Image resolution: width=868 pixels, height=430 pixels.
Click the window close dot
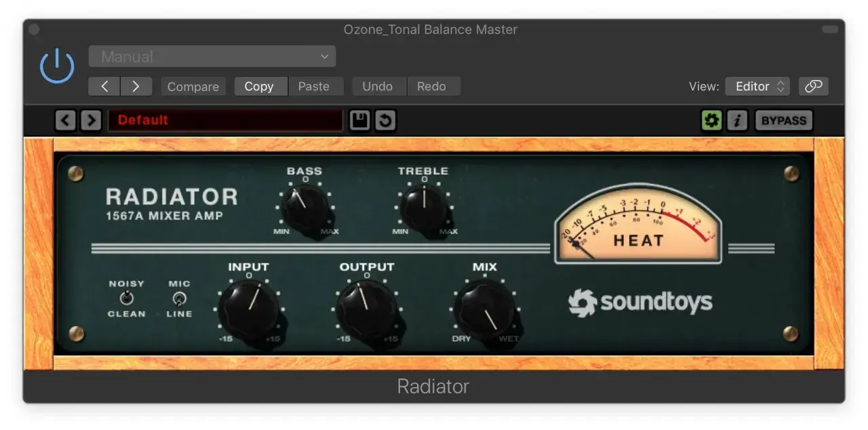(x=34, y=29)
